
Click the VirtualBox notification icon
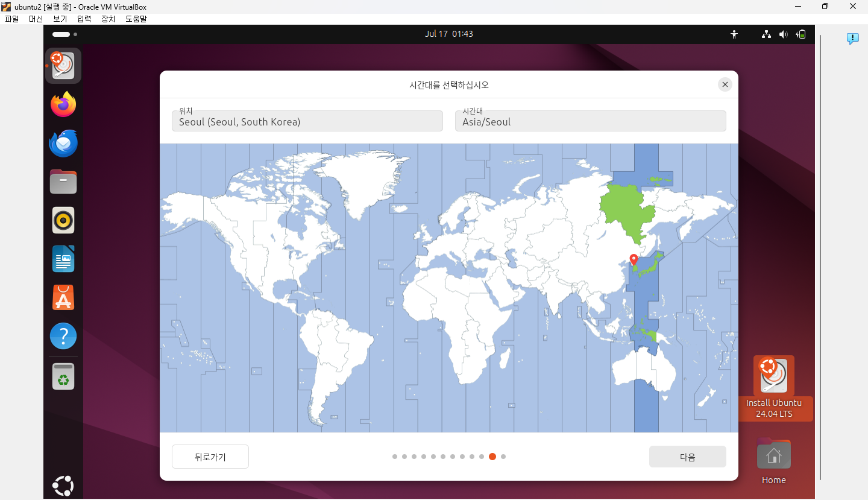click(852, 39)
